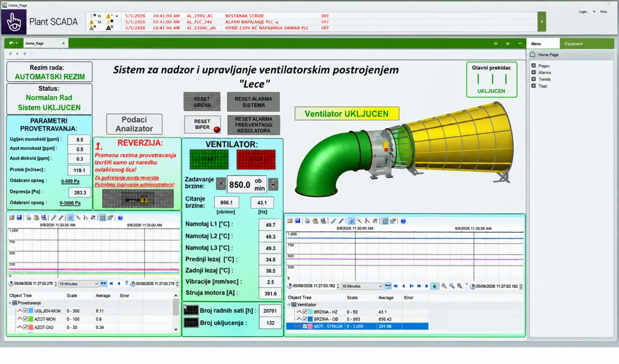
Task: Click AZOT-MON green color swatch
Action: (31, 319)
